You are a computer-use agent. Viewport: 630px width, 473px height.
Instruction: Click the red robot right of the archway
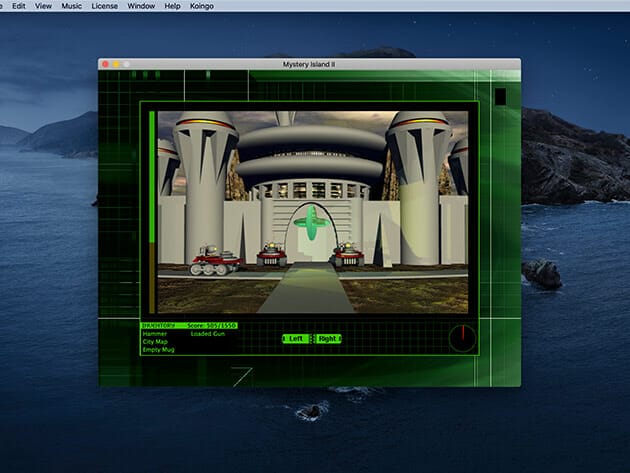click(x=347, y=254)
